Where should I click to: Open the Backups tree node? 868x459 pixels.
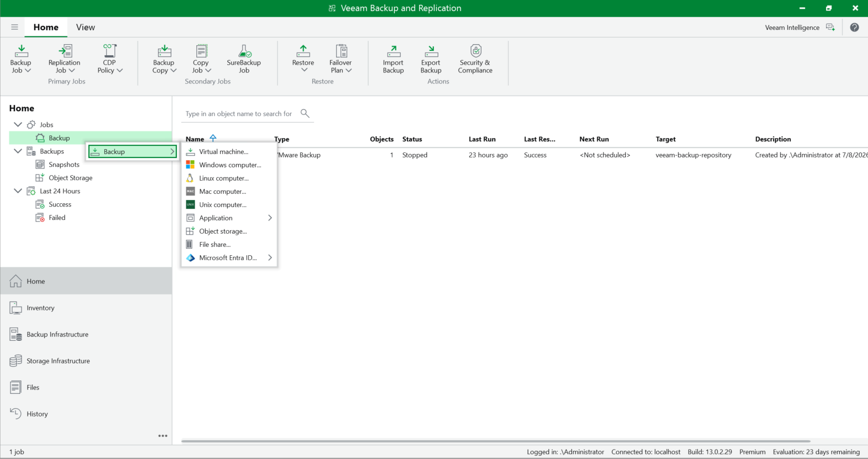point(52,151)
